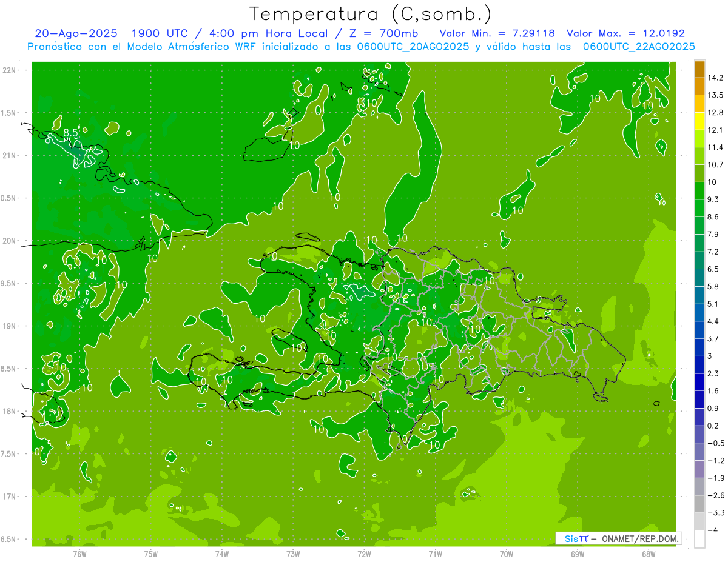
Task: Click the '76W' longitude label
Action: (80, 554)
